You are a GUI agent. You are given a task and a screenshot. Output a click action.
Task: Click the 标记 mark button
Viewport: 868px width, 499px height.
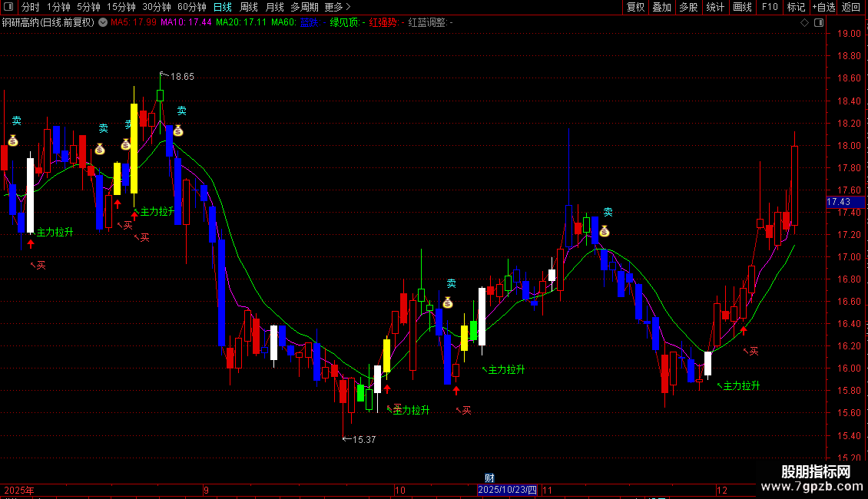click(x=796, y=7)
